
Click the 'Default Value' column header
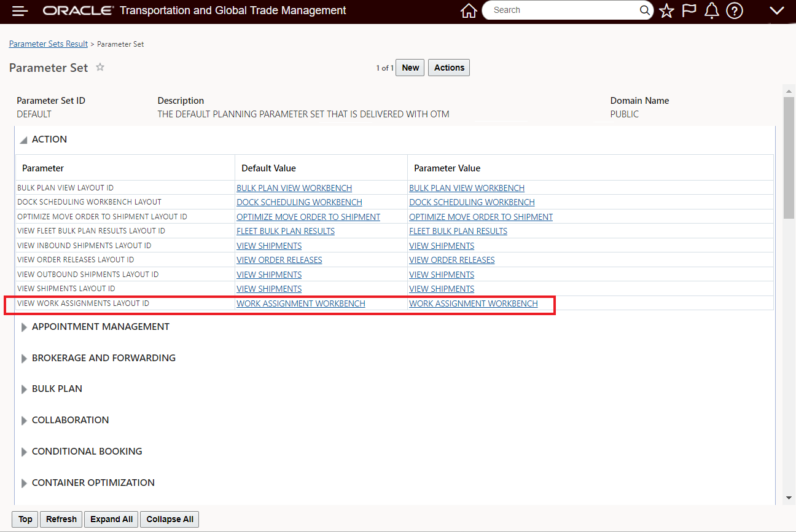coord(268,168)
